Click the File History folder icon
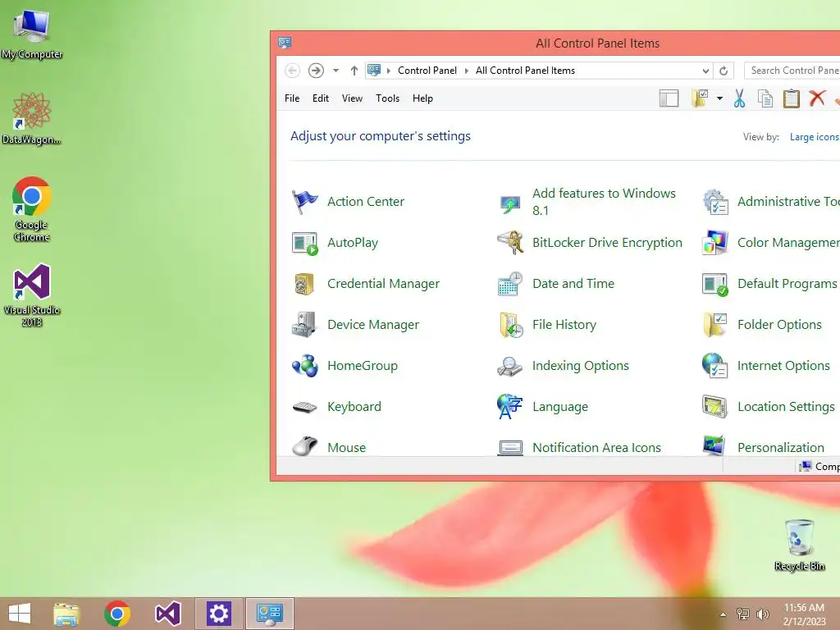840x630 pixels. 510,325
